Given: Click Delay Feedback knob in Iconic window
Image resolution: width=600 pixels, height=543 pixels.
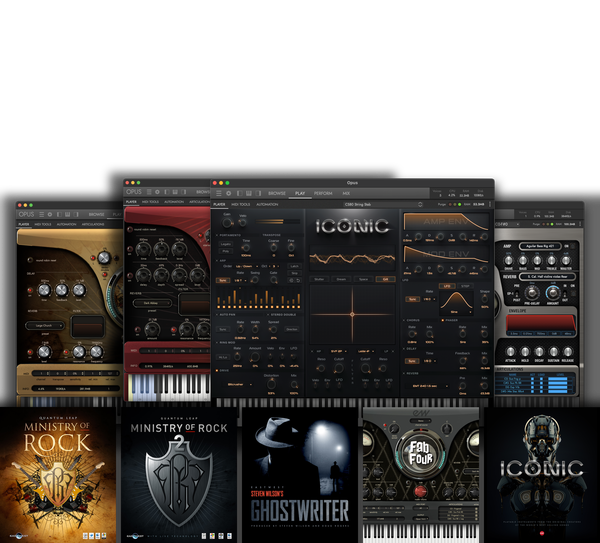Looking at the screenshot, I should click(x=463, y=360).
